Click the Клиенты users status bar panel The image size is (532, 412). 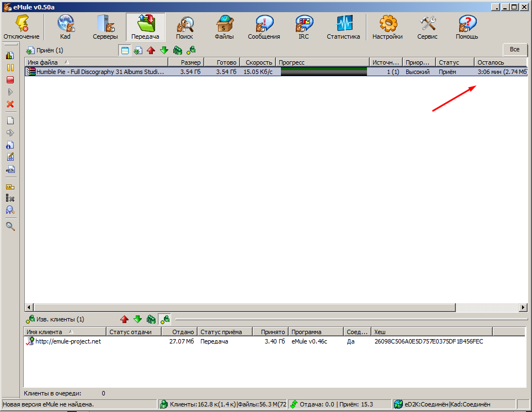tap(223, 404)
